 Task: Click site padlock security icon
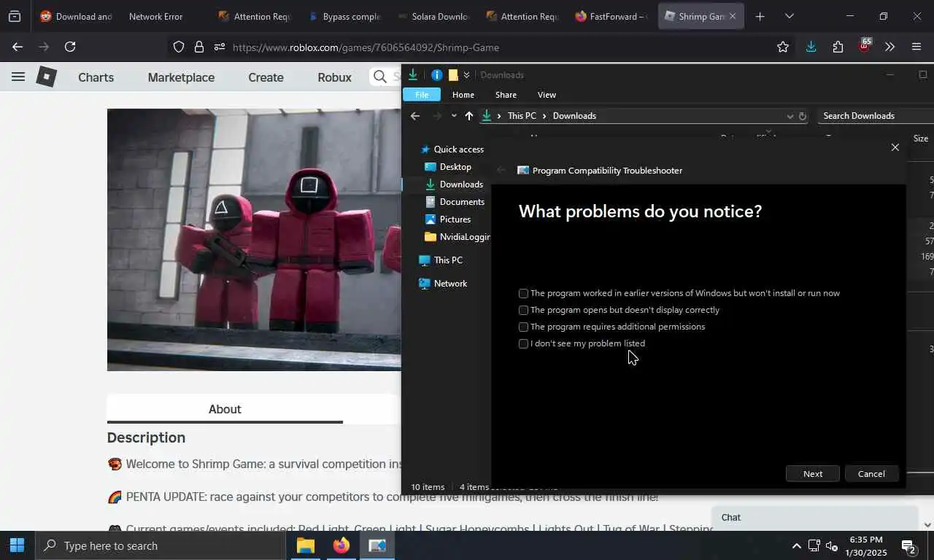click(x=199, y=47)
